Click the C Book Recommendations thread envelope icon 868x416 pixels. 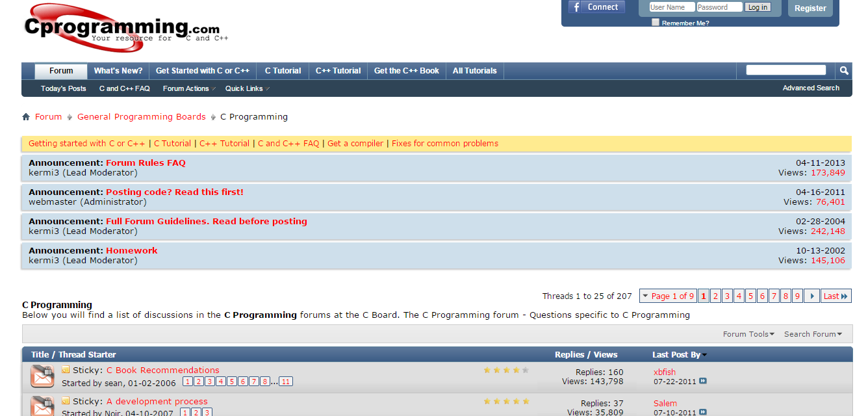click(x=42, y=376)
